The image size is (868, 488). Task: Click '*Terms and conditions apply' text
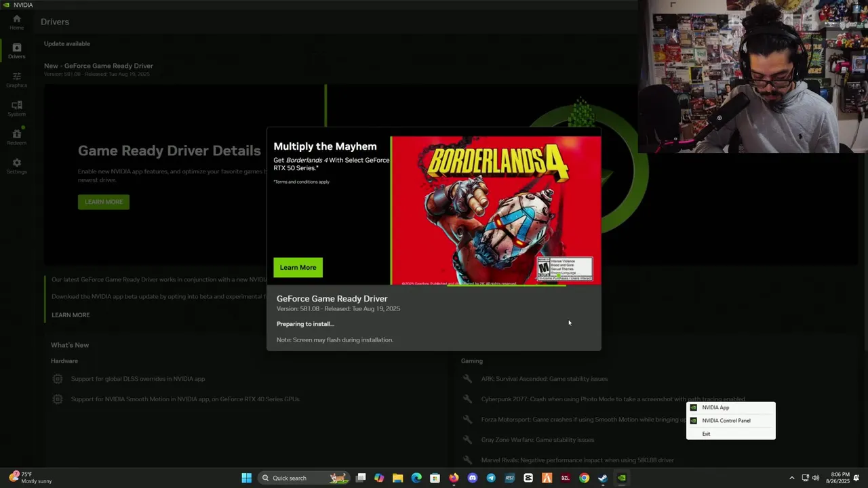click(x=301, y=182)
